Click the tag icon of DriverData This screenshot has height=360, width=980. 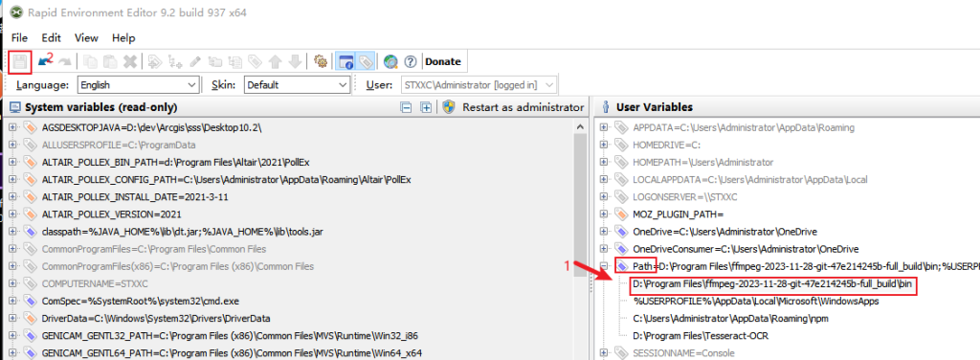point(31,318)
